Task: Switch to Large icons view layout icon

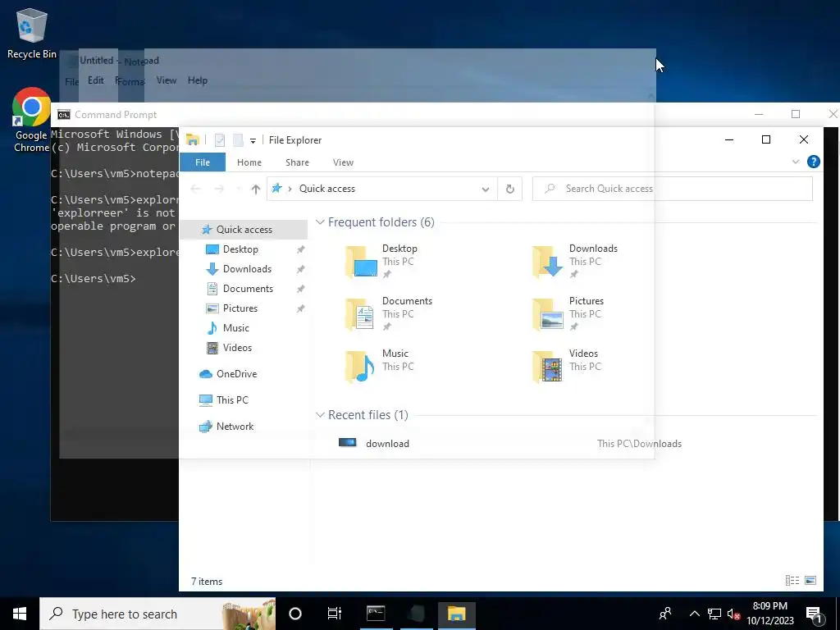Action: (810, 580)
